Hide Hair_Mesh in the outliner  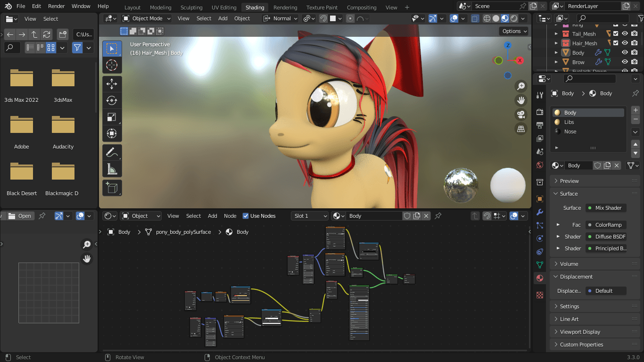click(625, 43)
